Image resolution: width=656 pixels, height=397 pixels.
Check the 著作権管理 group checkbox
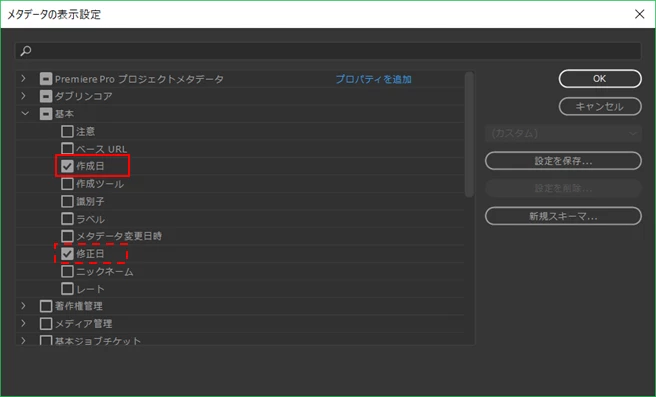(46, 306)
